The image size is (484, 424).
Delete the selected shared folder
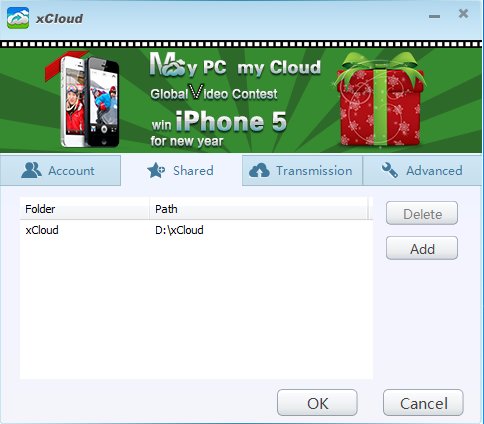coord(422,213)
